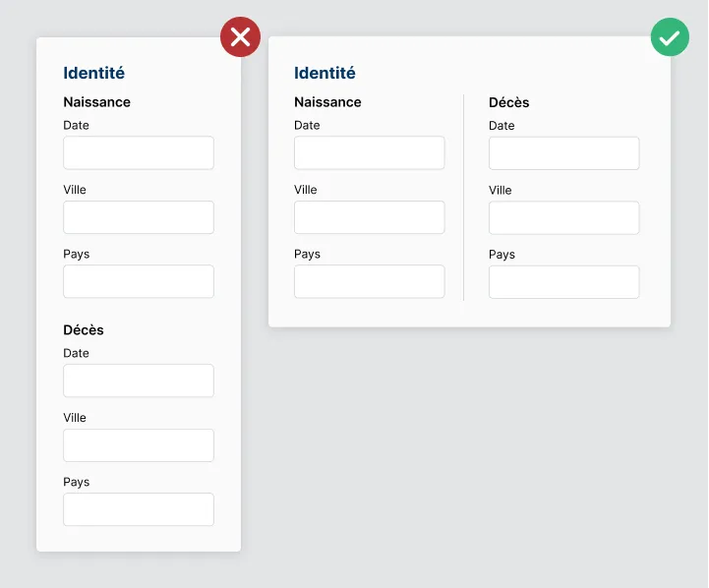Click Naissance heading in the single-column card
709x588 pixels.
pos(96,102)
